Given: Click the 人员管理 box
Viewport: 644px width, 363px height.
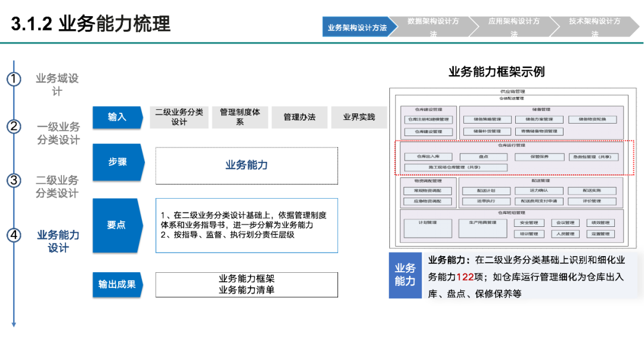Looking at the screenshot, I should pos(565,234).
